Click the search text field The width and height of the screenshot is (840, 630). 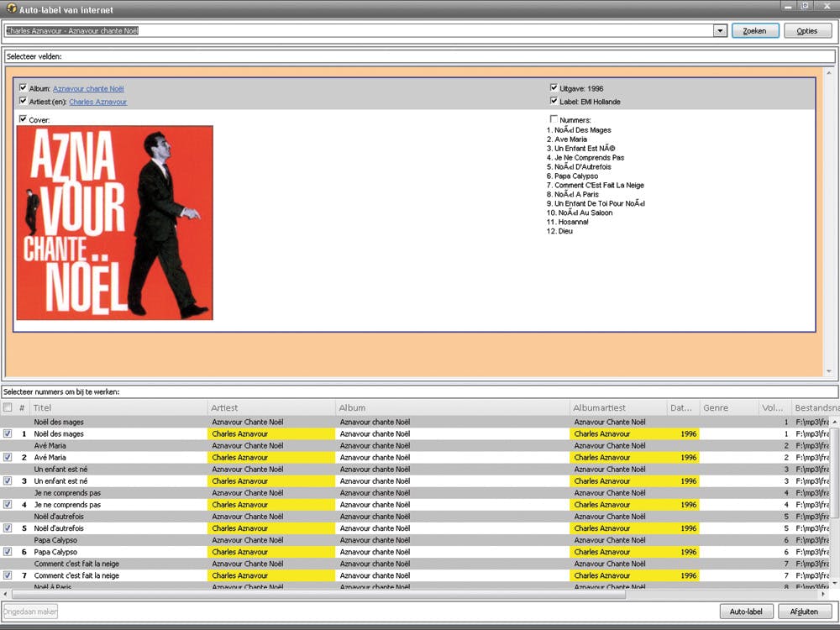pyautogui.click(x=359, y=30)
